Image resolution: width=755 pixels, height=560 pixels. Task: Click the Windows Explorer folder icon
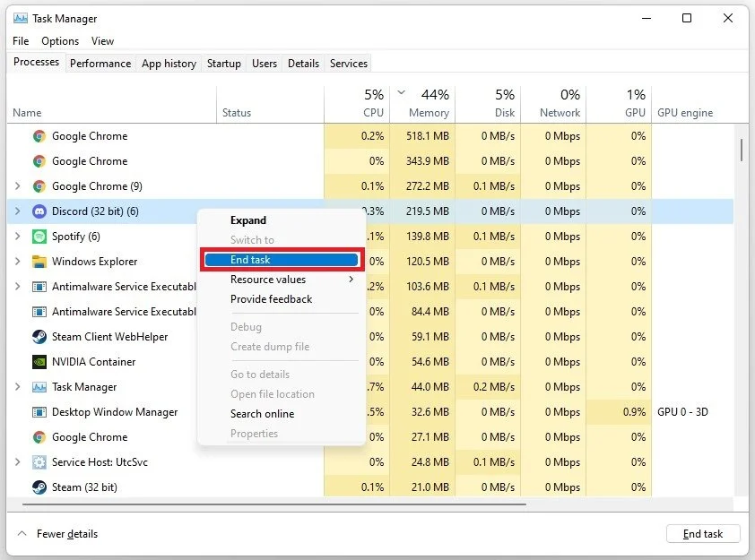point(39,262)
